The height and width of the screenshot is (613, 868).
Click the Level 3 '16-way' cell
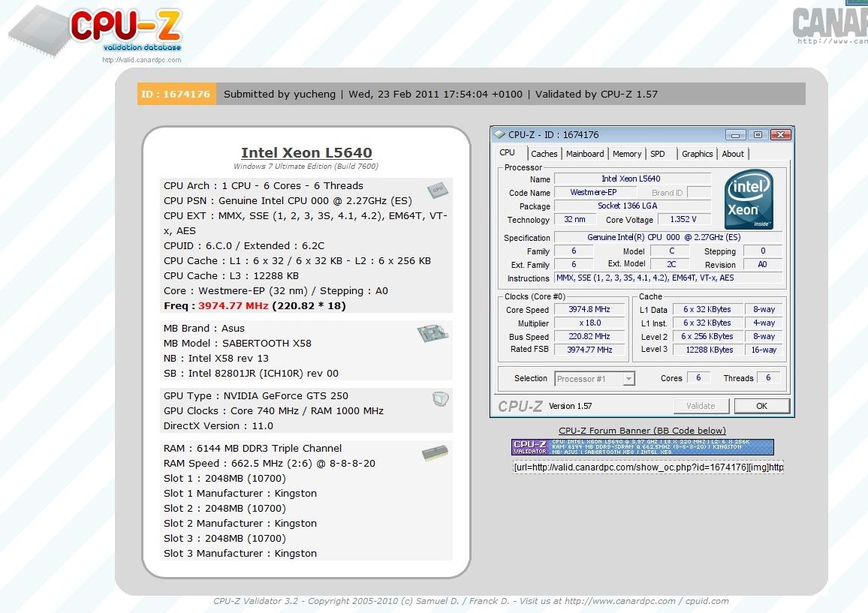click(x=764, y=350)
